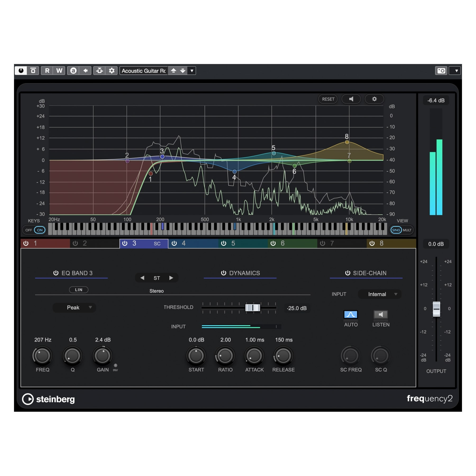This screenshot has height=476, width=476.
Task: Click the Write automation W icon
Action: pos(59,71)
